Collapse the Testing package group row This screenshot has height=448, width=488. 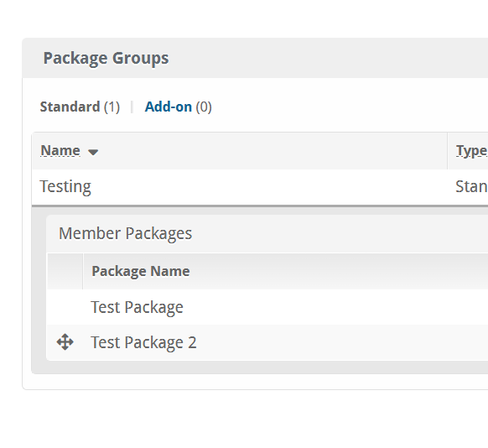260,187
